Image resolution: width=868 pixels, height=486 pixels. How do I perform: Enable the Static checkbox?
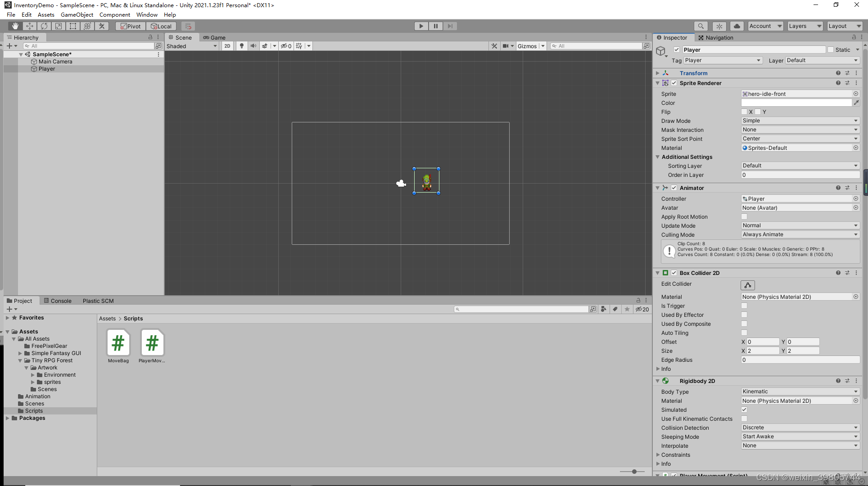point(831,49)
